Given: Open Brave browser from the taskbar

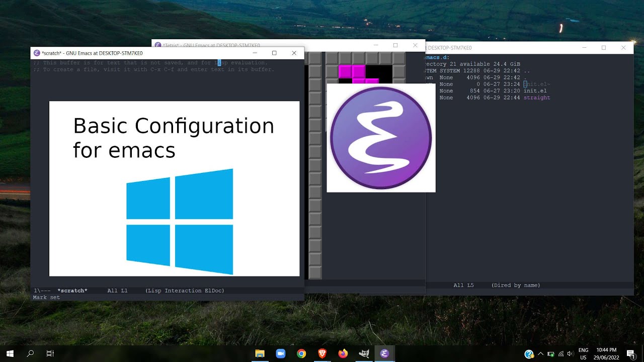Looking at the screenshot, I should pyautogui.click(x=322, y=353).
